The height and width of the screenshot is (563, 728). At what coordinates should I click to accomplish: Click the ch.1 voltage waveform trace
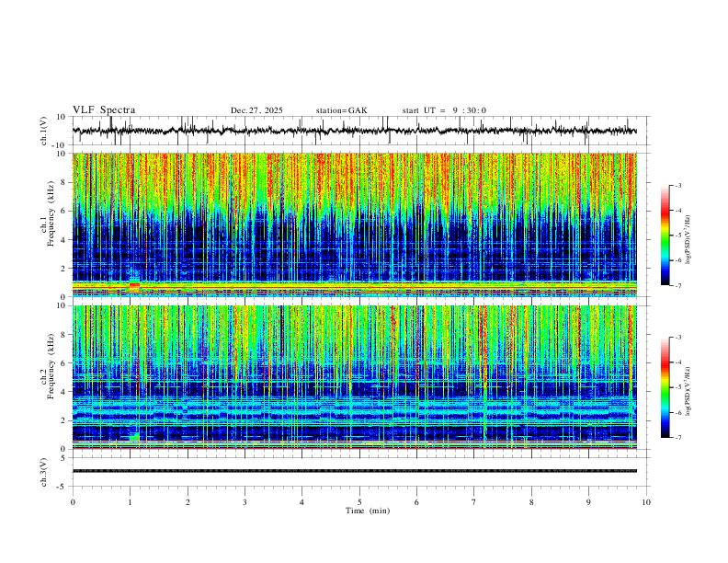(x=355, y=131)
